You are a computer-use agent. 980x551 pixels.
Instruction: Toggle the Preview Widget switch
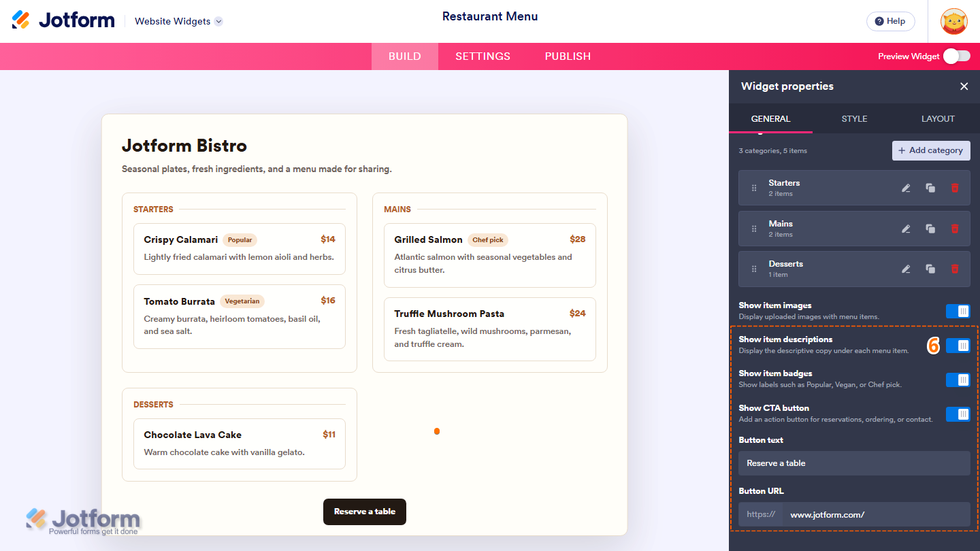(957, 56)
